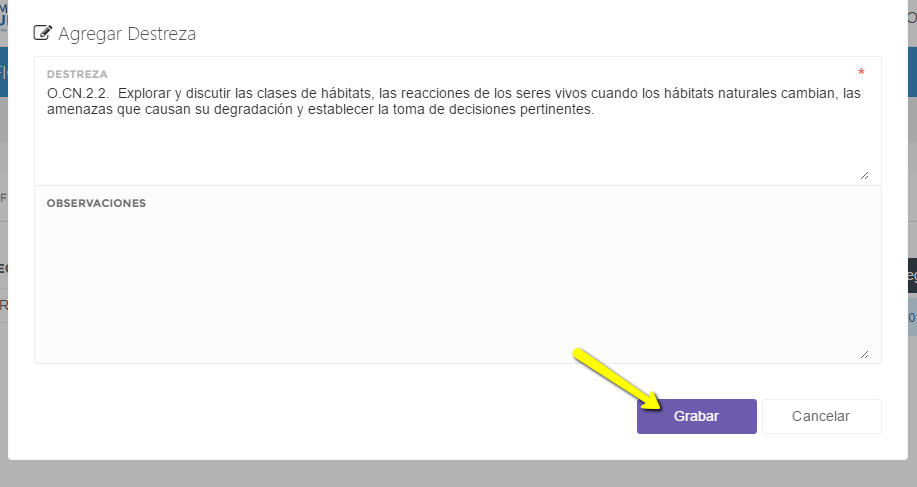The image size is (917, 487).
Task: Click the Observaciones field resize handle
Action: pos(864,354)
